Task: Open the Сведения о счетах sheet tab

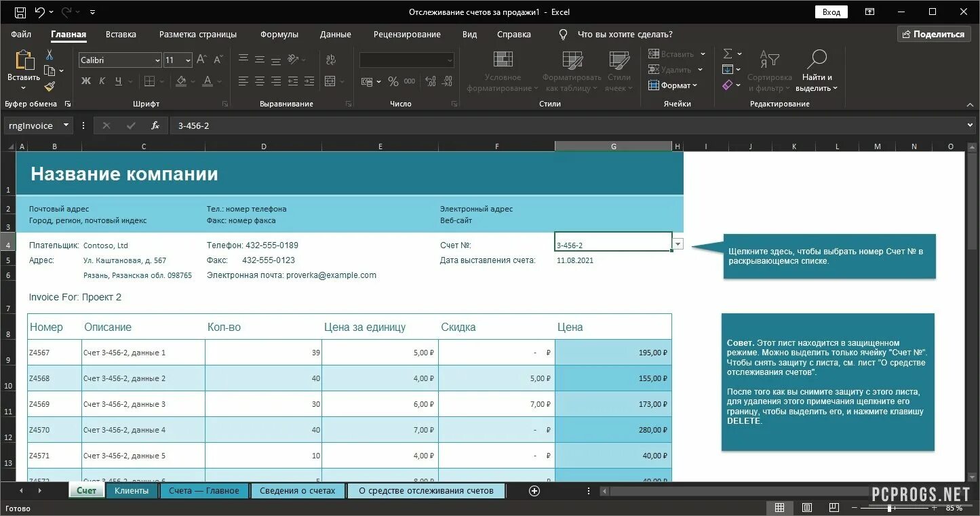Action: pos(298,490)
